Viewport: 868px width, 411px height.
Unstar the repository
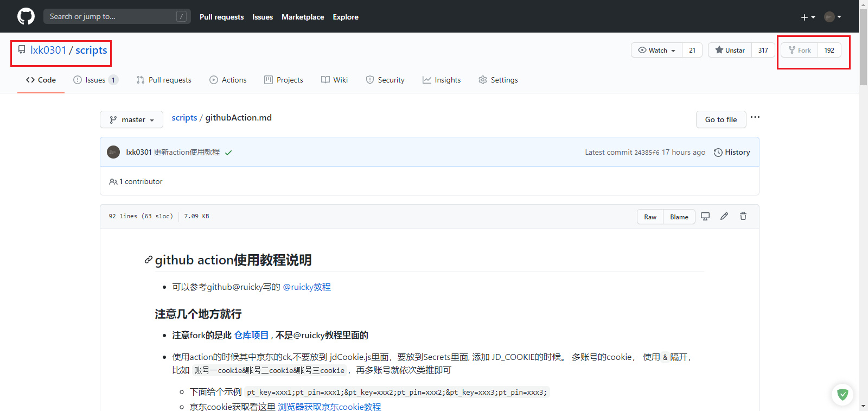coord(730,50)
